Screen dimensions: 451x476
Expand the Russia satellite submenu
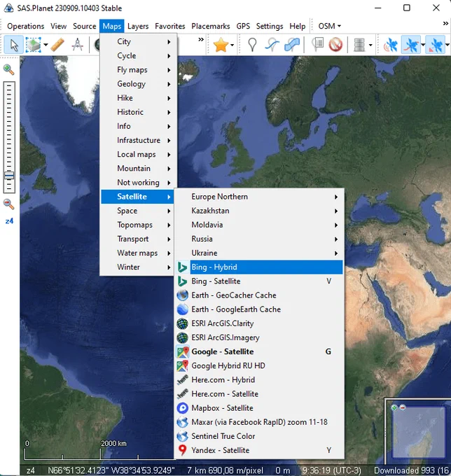[260, 239]
